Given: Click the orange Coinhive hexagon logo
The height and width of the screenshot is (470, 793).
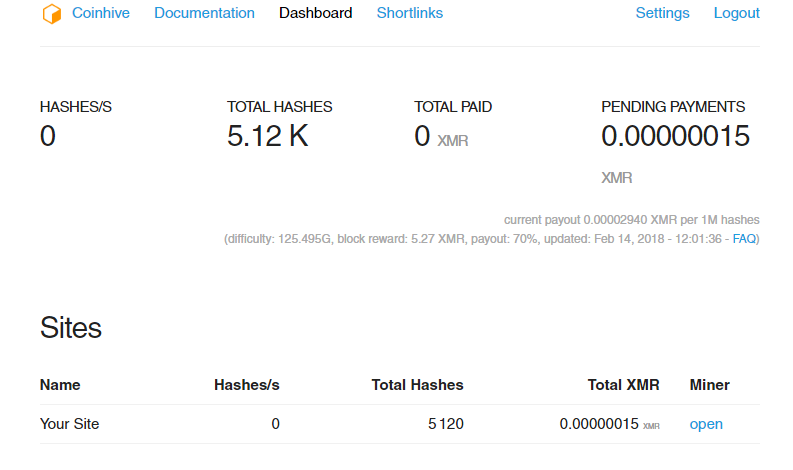Looking at the screenshot, I should (51, 14).
